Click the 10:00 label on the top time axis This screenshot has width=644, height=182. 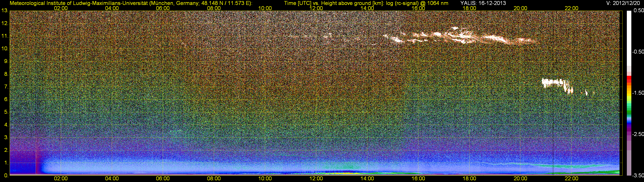[265, 8]
